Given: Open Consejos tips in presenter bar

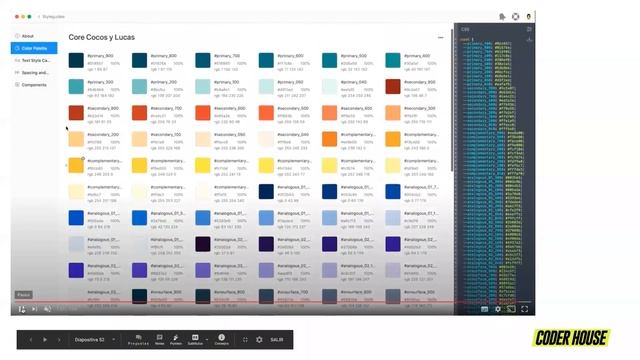Looking at the screenshot, I should tap(222, 340).
